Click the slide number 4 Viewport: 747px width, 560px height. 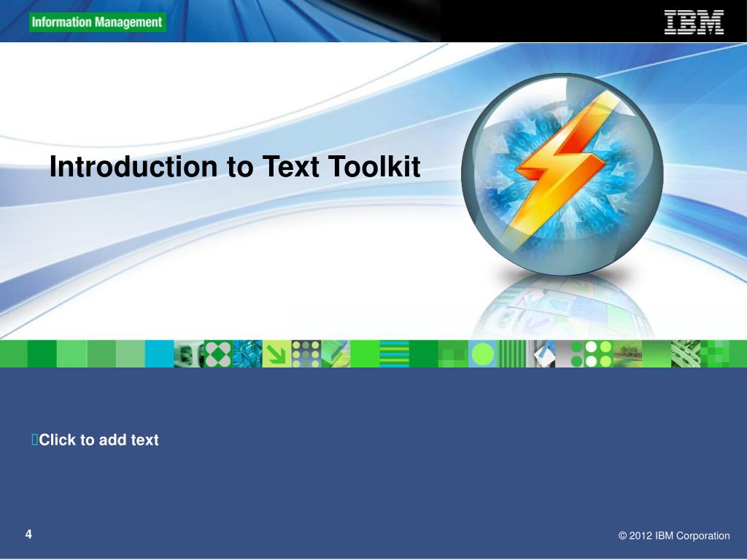point(28,534)
